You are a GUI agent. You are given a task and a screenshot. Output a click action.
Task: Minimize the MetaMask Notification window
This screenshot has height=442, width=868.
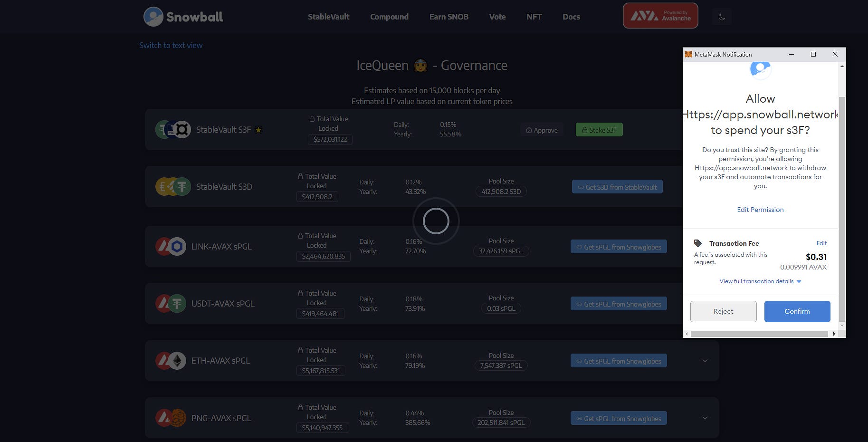tap(792, 54)
